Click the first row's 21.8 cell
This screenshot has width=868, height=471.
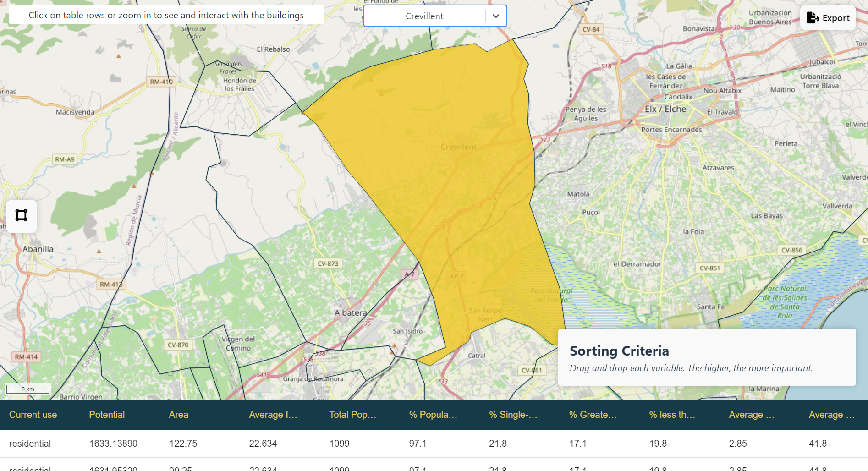point(498,444)
